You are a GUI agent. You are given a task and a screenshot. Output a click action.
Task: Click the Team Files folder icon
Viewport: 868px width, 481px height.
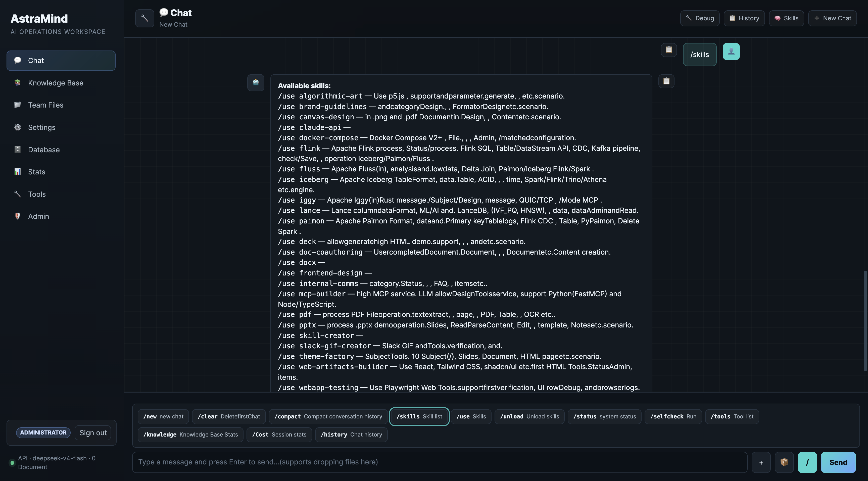click(x=18, y=105)
